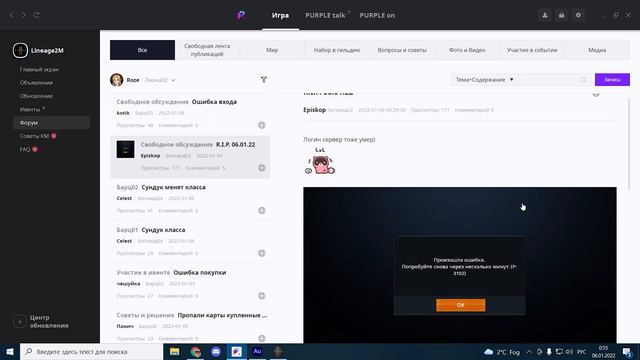The image size is (640, 360).
Task: Open Ивенты in sidebar
Action: pos(30,109)
